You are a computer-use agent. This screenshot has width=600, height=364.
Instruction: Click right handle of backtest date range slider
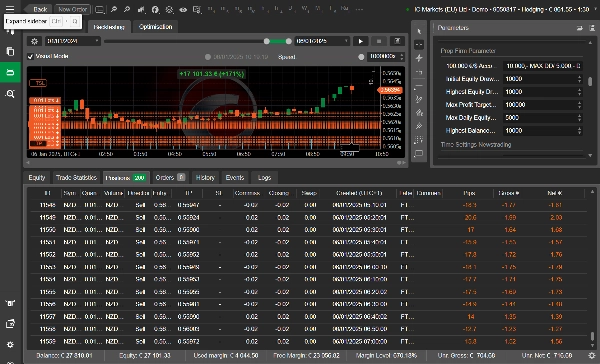(289, 41)
